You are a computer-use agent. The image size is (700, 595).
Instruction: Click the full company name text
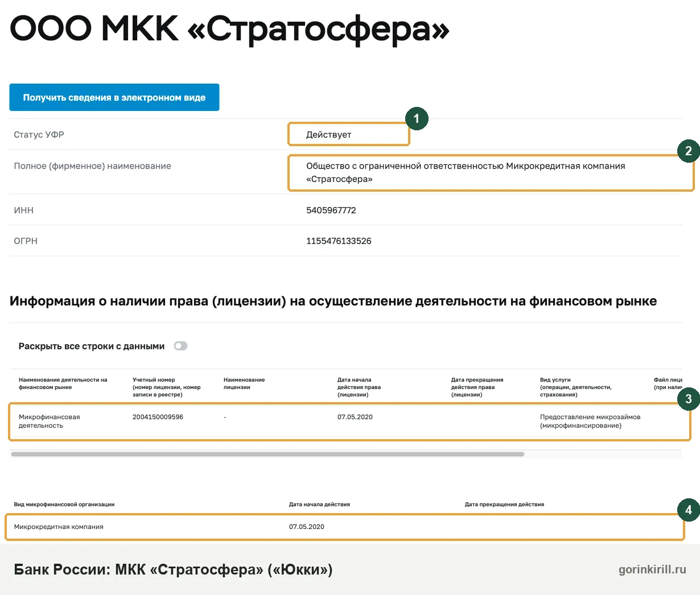(466, 172)
